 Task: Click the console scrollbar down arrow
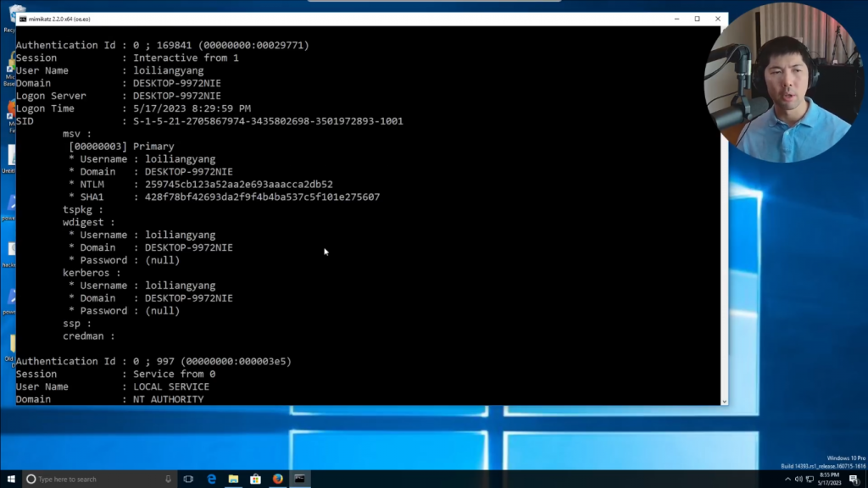tap(724, 402)
